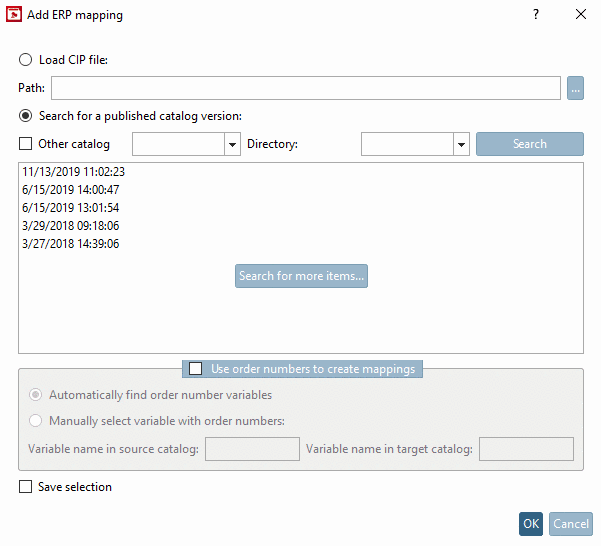Viewport: 601px width, 546px height.
Task: Pick the 3/29/2018 09:18:06 version
Action: coord(70,226)
